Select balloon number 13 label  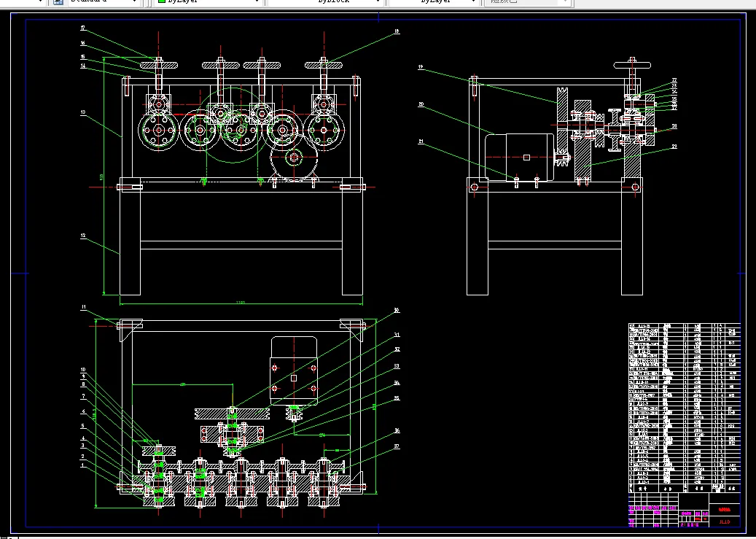tap(83, 112)
